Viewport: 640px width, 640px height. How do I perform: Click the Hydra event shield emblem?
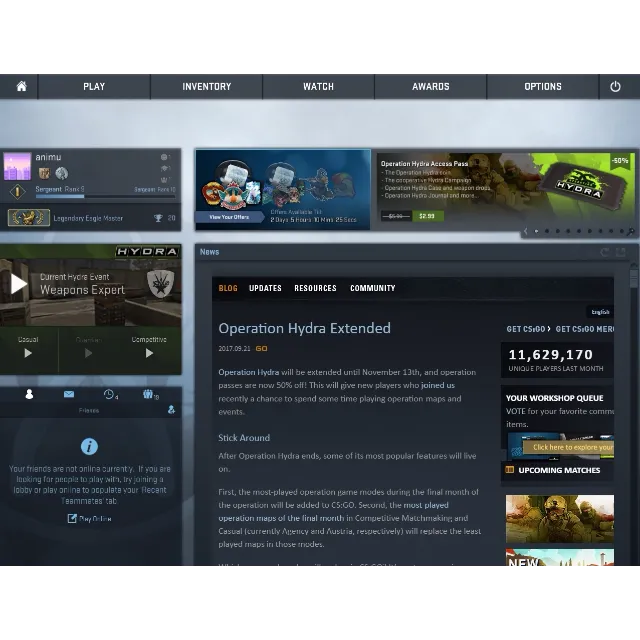click(x=160, y=283)
